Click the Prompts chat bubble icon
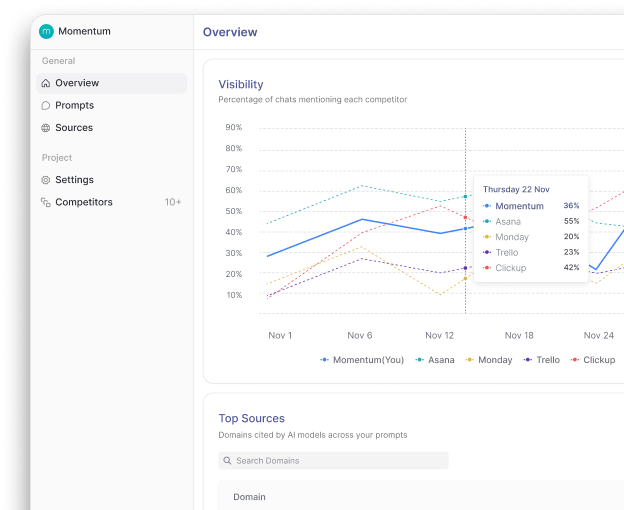Viewport: 624px width, 510px height. [46, 105]
